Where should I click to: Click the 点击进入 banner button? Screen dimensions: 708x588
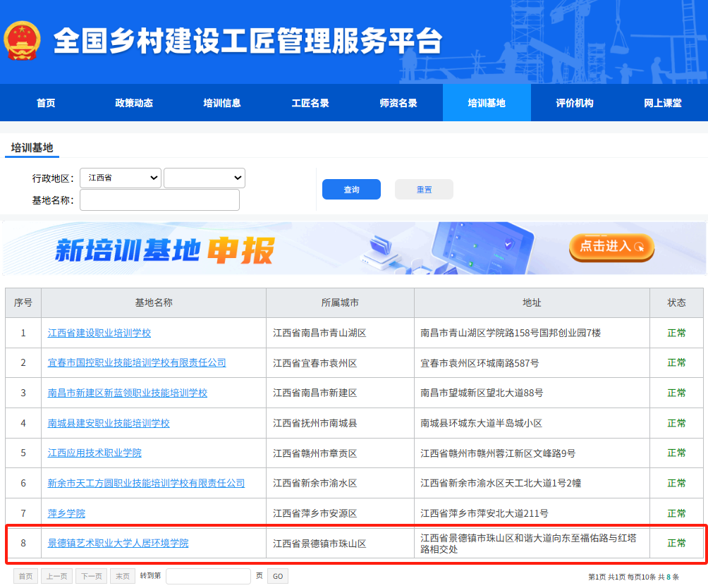(x=611, y=247)
